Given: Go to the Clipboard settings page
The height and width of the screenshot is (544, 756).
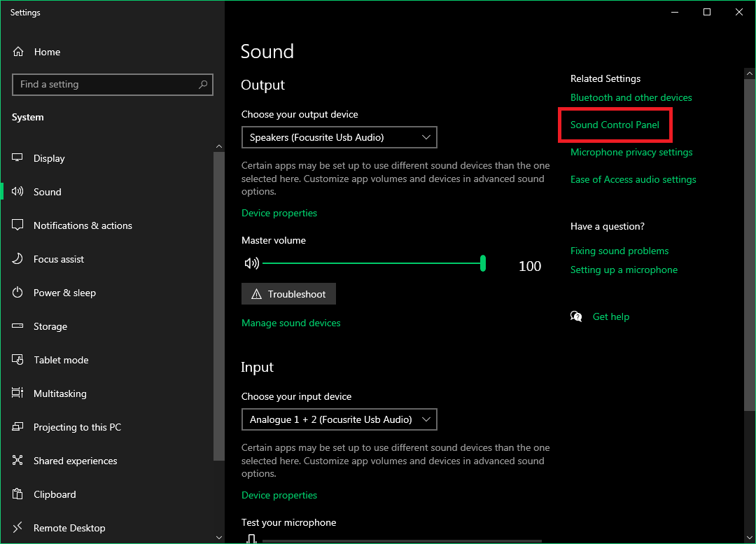Looking at the screenshot, I should click(x=55, y=494).
